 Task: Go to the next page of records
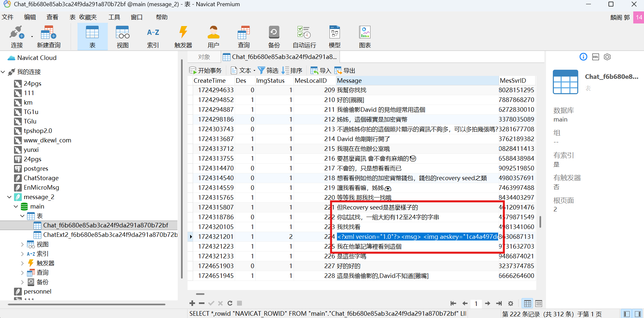[488, 303]
